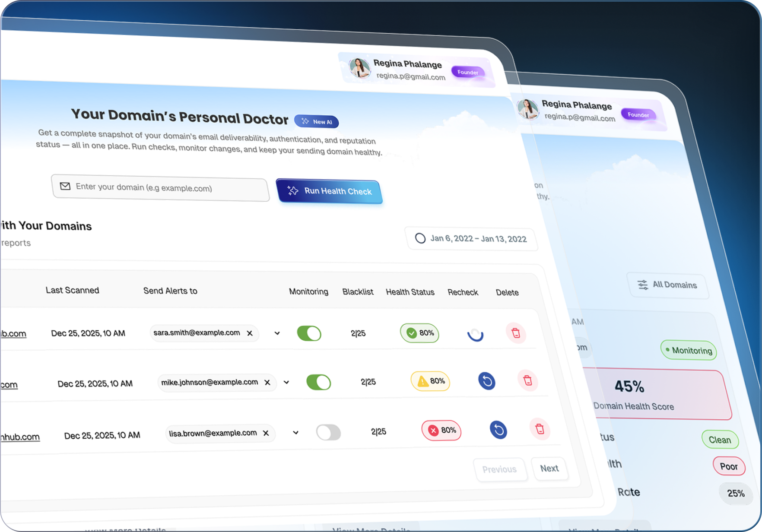Viewport: 762px width, 532px height.
Task: Turn off monitoring for sara.smith row
Action: coord(309,333)
